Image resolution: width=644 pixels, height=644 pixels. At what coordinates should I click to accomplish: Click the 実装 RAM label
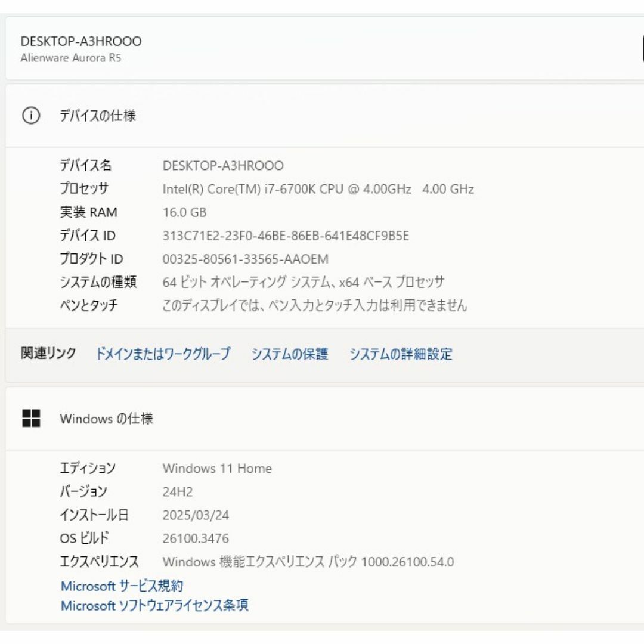pos(89,212)
